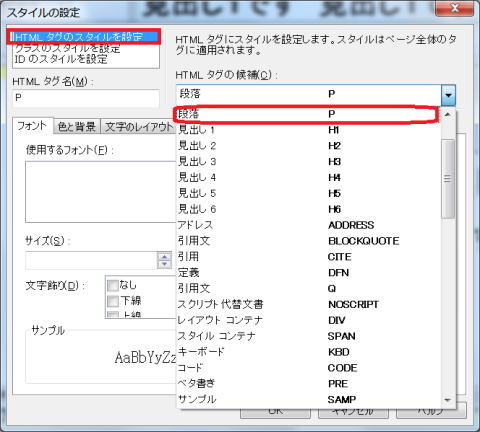Click the dropdown list scroll-down arrow
Screen dimensions: 480x432
click(448, 400)
